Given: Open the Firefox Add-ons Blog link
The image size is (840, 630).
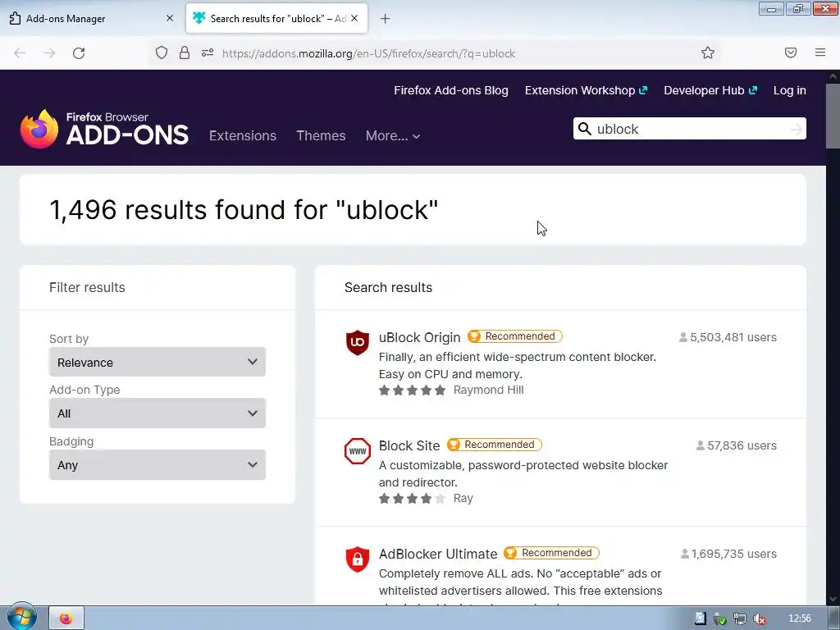Looking at the screenshot, I should [451, 90].
